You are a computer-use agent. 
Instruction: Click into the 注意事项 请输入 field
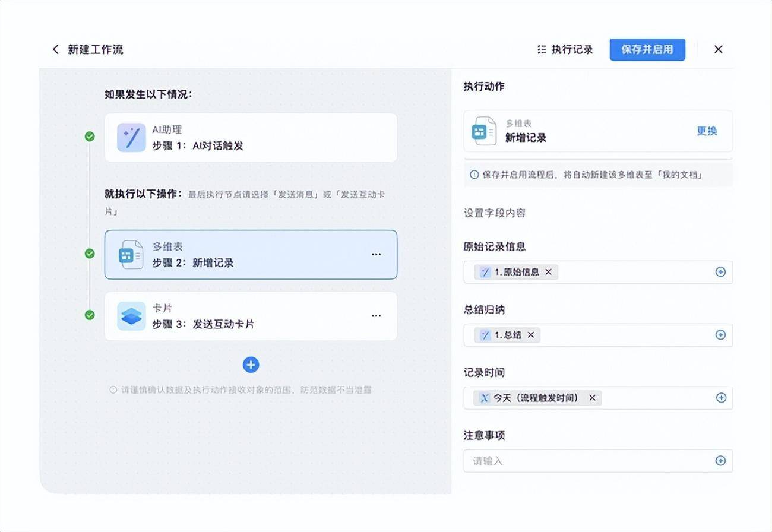click(x=598, y=461)
